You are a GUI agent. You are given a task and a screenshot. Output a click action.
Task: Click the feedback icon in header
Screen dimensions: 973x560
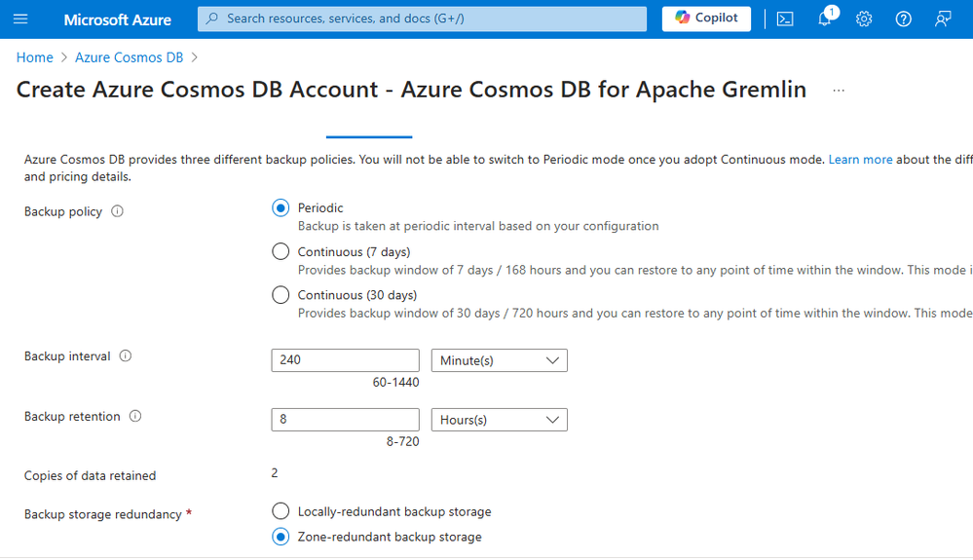tap(942, 19)
